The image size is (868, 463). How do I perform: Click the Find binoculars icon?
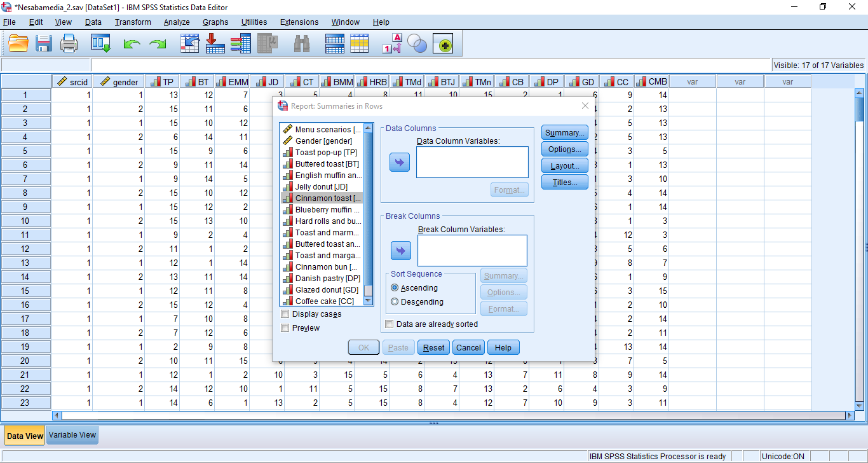point(302,44)
